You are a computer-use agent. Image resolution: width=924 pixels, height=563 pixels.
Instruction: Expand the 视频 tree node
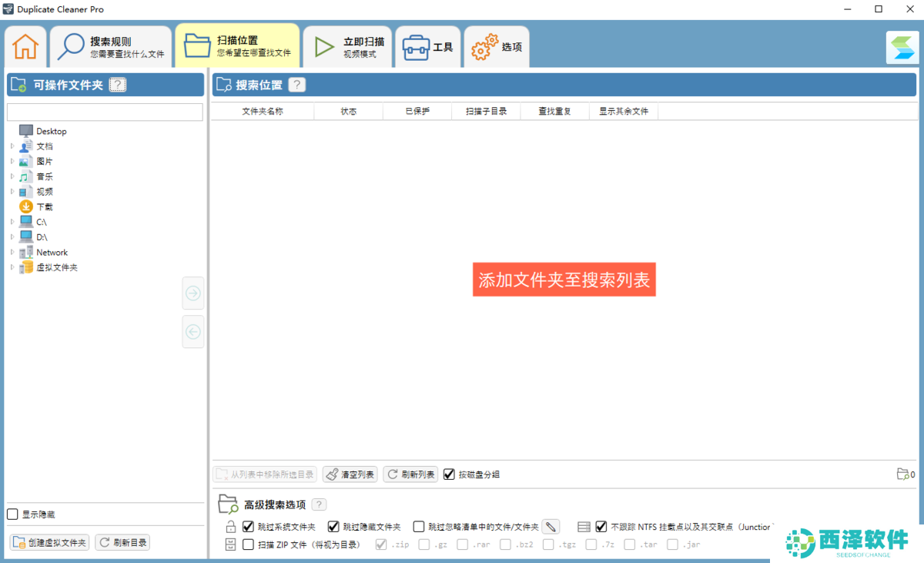coord(12,191)
